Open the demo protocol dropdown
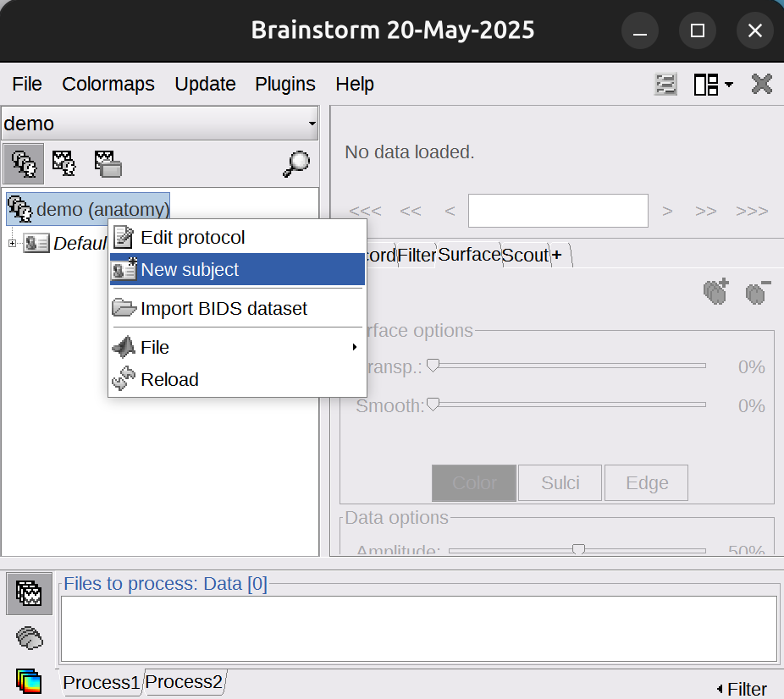 [x=160, y=124]
